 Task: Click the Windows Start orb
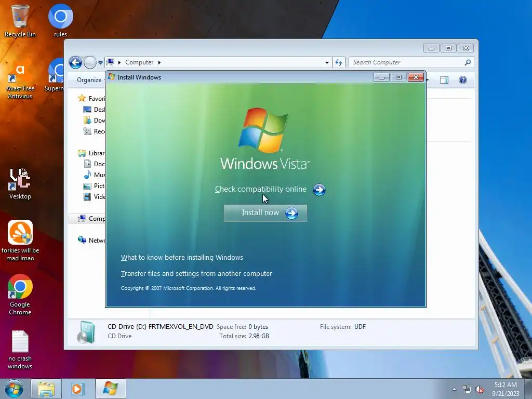click(14, 389)
